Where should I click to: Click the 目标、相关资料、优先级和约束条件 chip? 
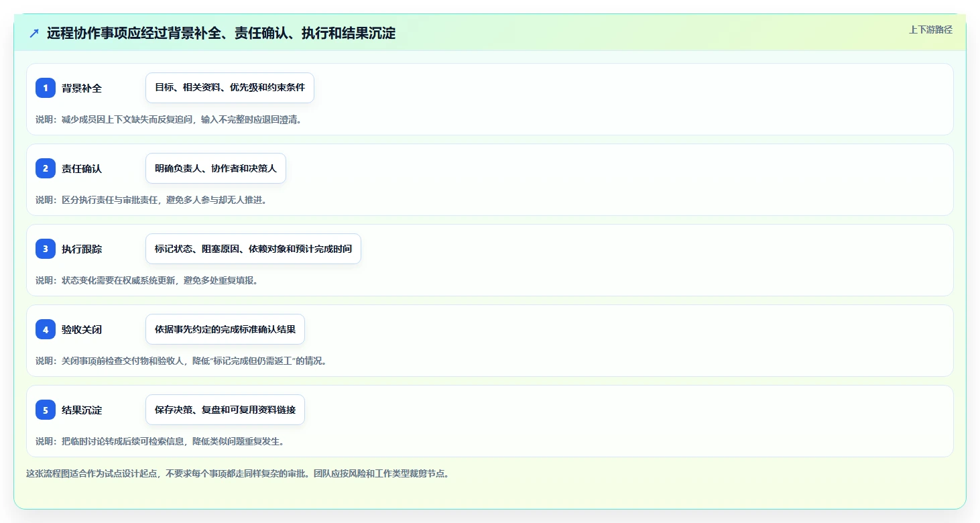tap(230, 88)
